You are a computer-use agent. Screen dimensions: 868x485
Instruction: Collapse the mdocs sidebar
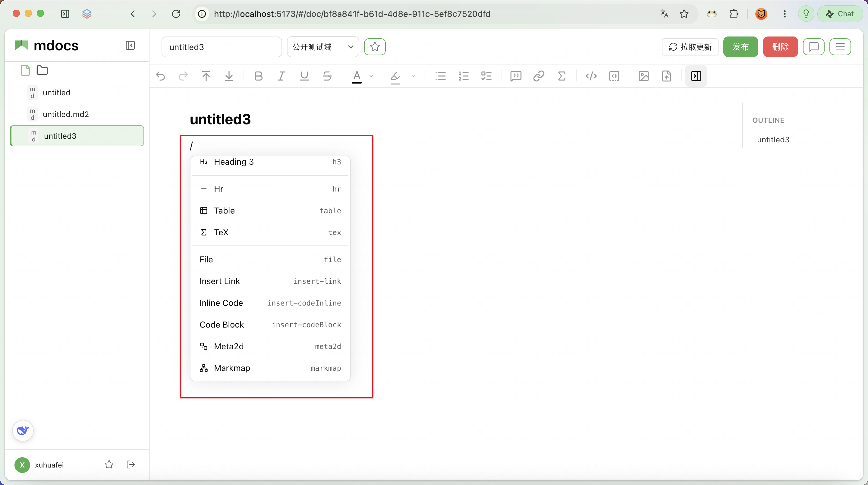(x=130, y=46)
